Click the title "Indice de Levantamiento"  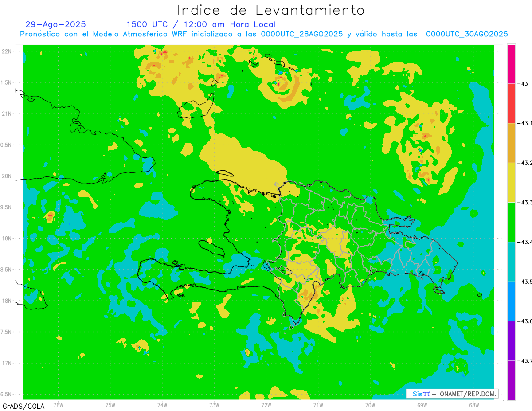(271, 10)
